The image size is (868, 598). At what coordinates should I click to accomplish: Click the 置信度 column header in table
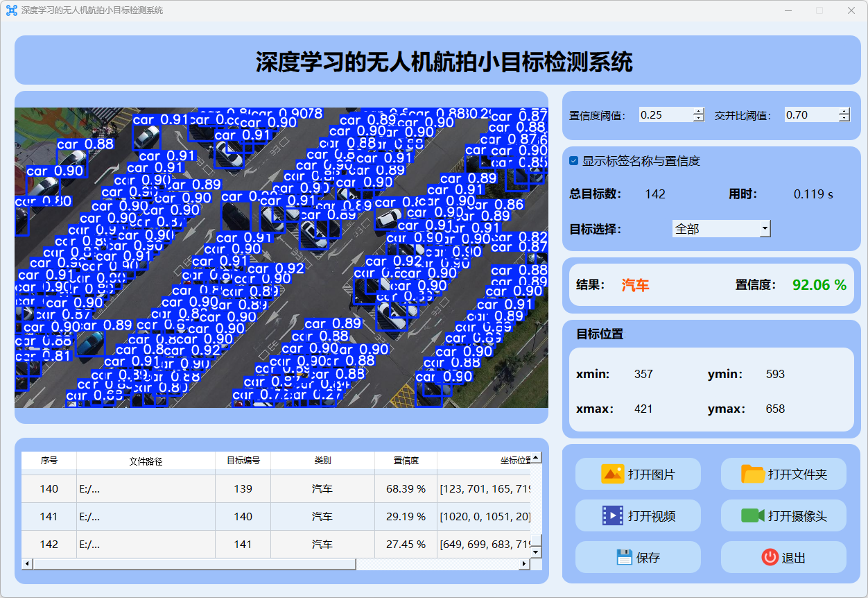(x=406, y=461)
